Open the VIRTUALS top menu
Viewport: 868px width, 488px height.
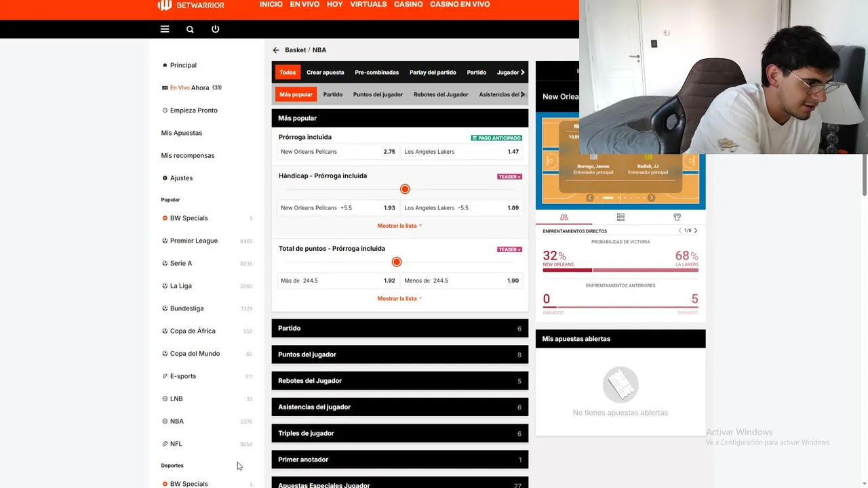point(368,4)
